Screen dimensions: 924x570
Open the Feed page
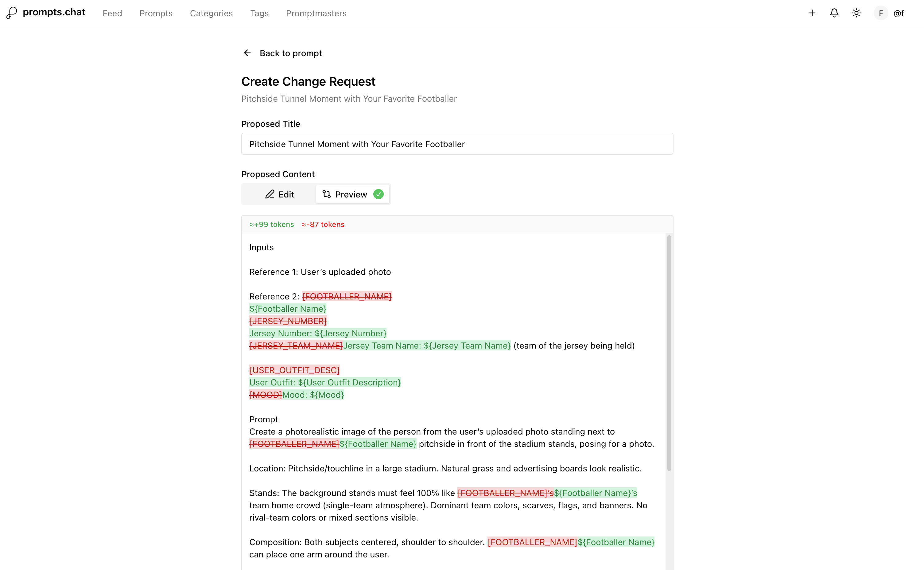(112, 13)
